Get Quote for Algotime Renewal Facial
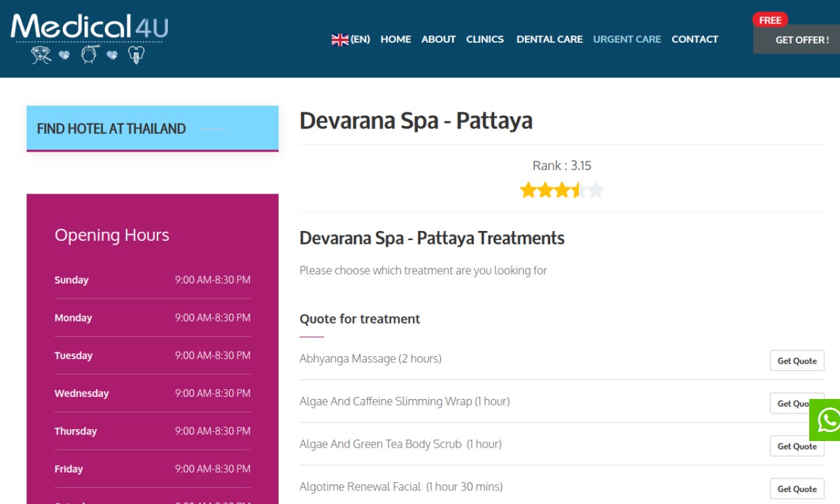The image size is (840, 504). [797, 489]
